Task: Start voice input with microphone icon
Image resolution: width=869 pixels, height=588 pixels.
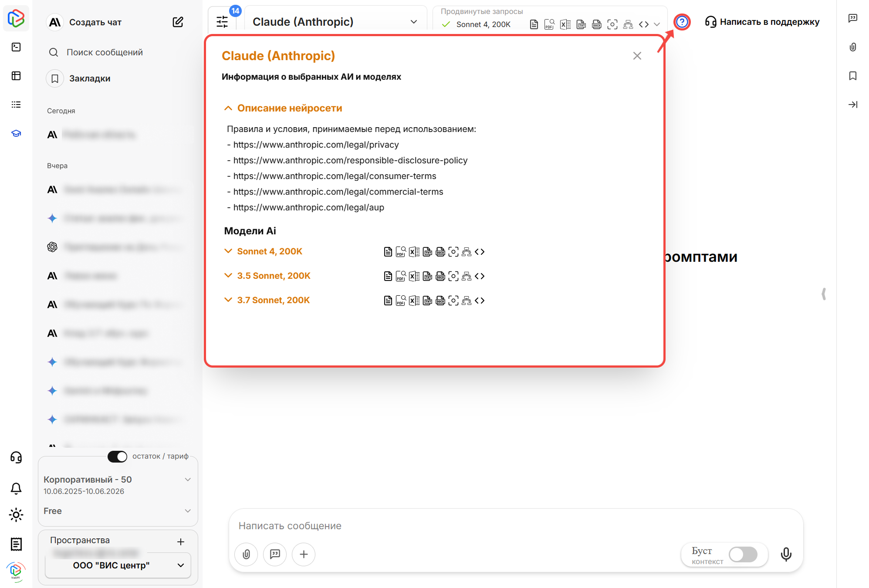Action: [x=786, y=554]
